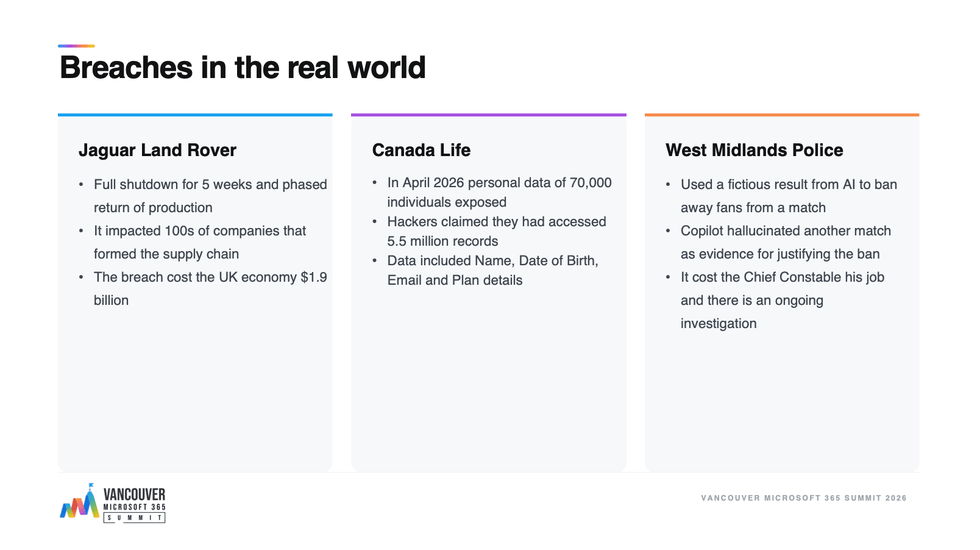Click the footer text 'Vancouver Microsoft 365 Summit 2026'
The height and width of the screenshot is (550, 980).
click(804, 498)
